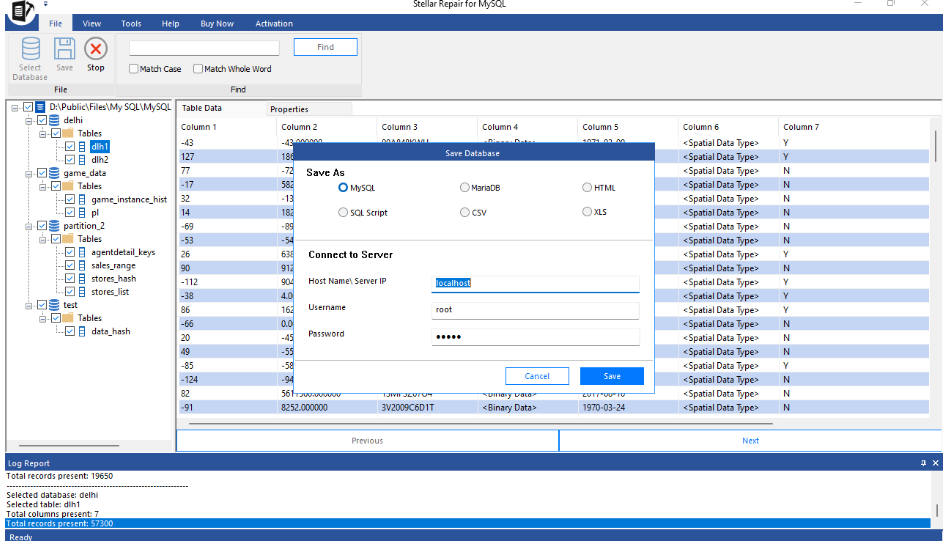Open the Activation menu
The height and width of the screenshot is (545, 948).
(274, 24)
